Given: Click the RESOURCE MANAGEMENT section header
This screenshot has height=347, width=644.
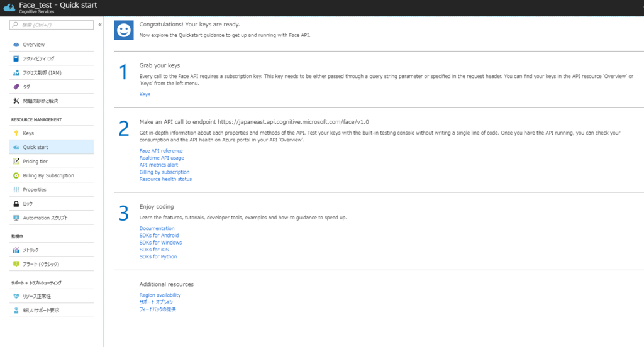Looking at the screenshot, I should (36, 119).
